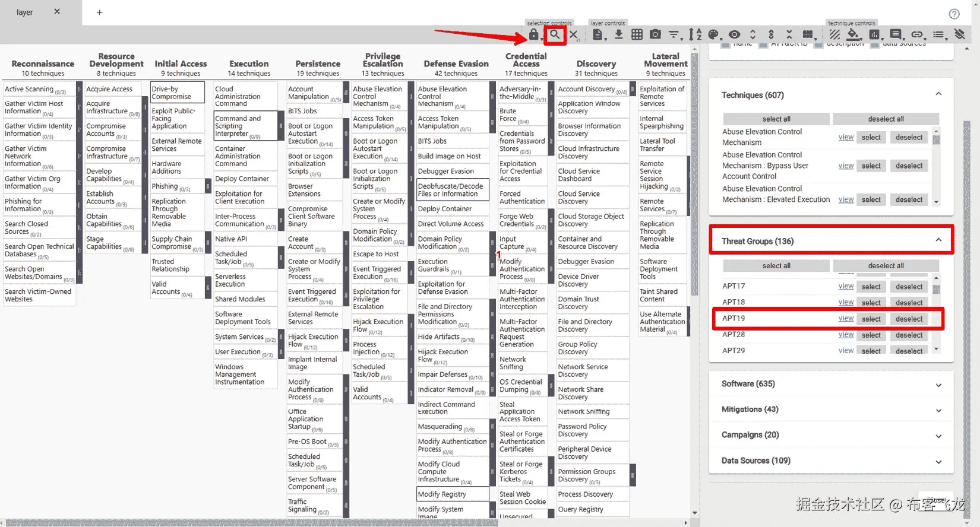Expand Active Scanning sub-techniques handle
Viewport: 980px width, 527px height.
click(x=79, y=89)
